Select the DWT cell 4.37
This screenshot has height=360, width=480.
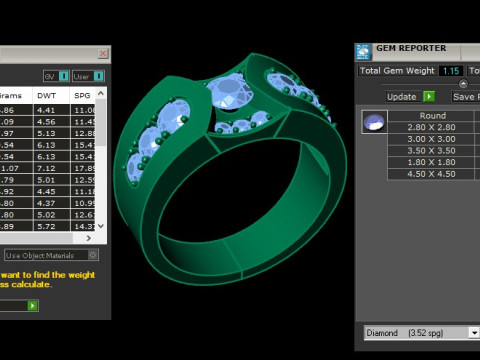pyautogui.click(x=51, y=203)
